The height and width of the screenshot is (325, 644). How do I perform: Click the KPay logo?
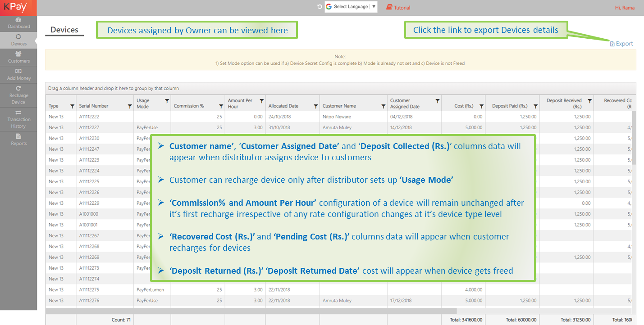pos(15,7)
